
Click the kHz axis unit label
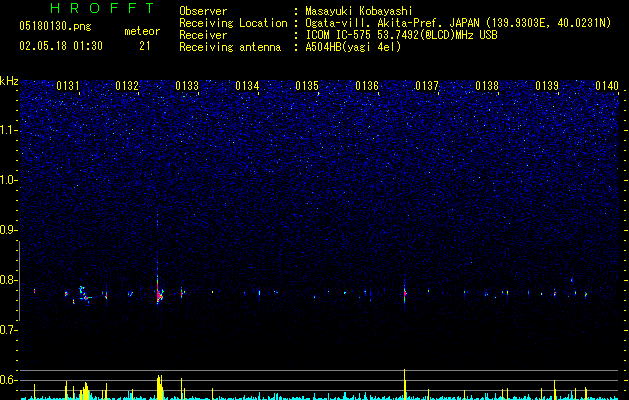(x=9, y=81)
